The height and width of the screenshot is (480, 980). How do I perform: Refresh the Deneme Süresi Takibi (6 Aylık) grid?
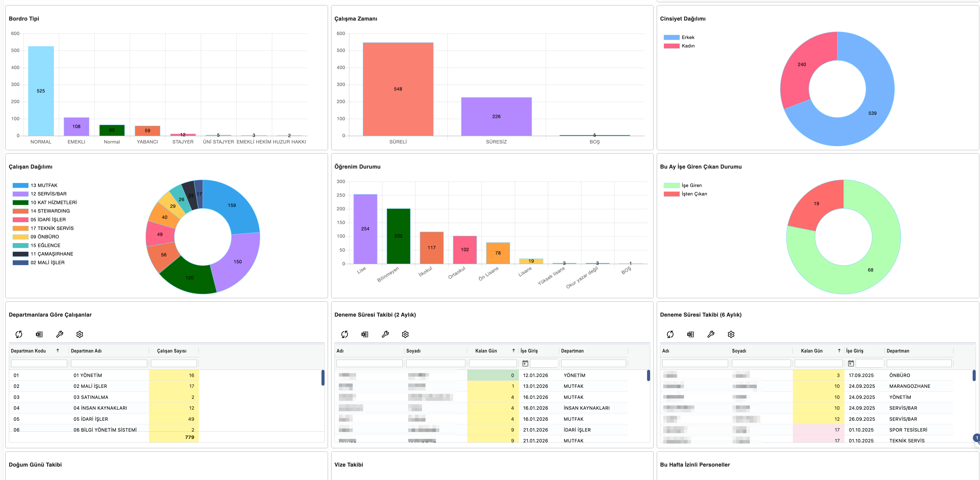(x=670, y=334)
